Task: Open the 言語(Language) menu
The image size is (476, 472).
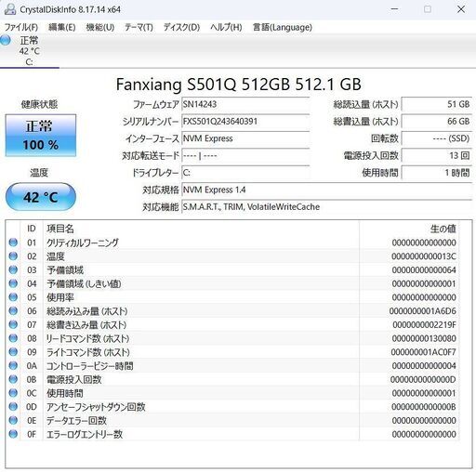Action: [x=283, y=27]
